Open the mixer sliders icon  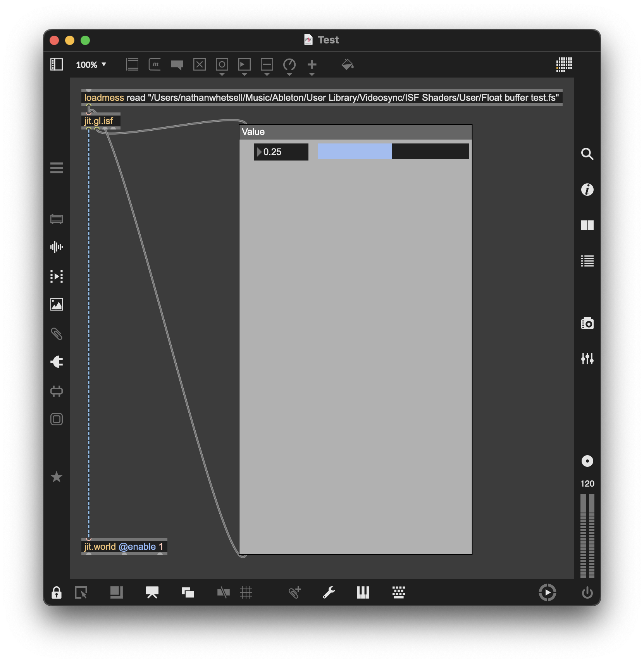click(587, 359)
